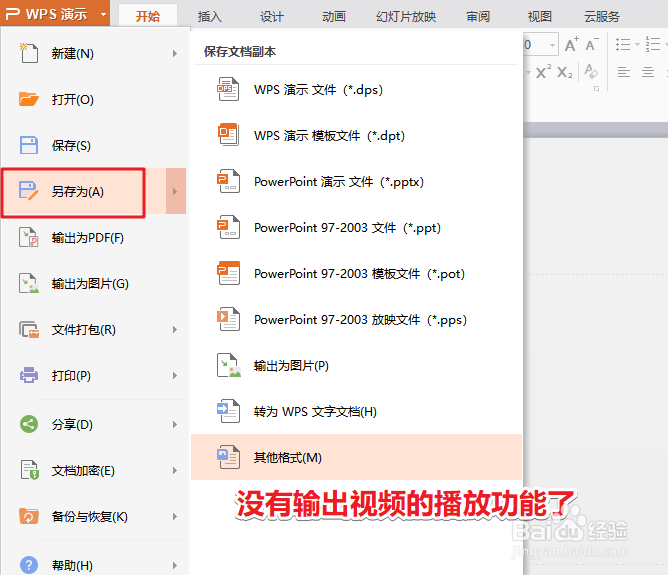Expand the 另存为(A) submenu arrow
Screen dimensions: 668x575
point(175,191)
